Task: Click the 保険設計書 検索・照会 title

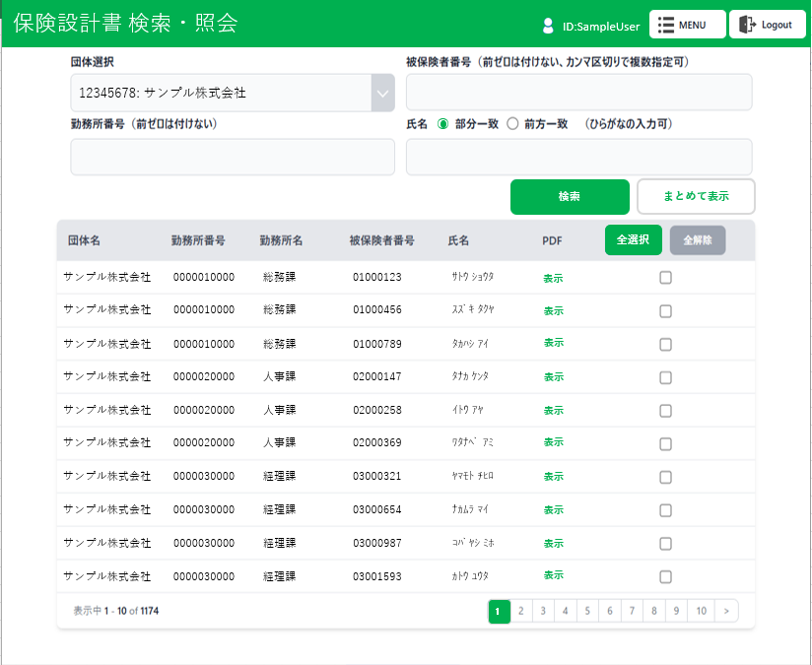Action: click(126, 23)
